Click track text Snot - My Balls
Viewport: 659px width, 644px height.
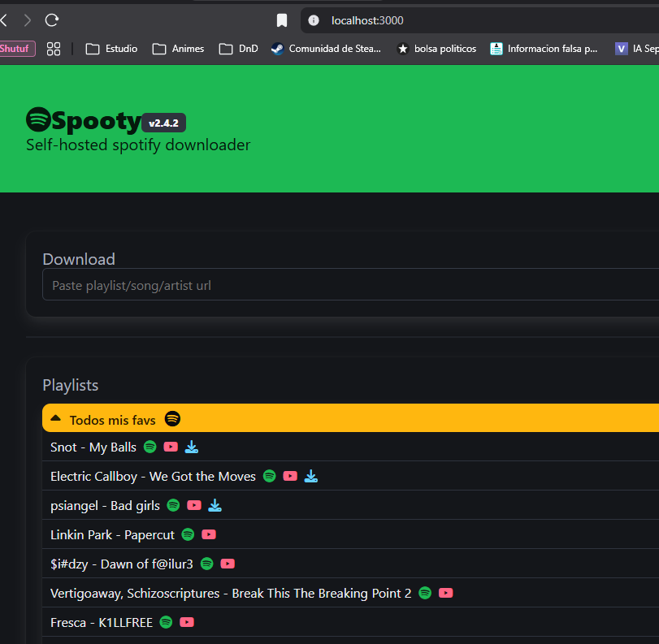93,447
